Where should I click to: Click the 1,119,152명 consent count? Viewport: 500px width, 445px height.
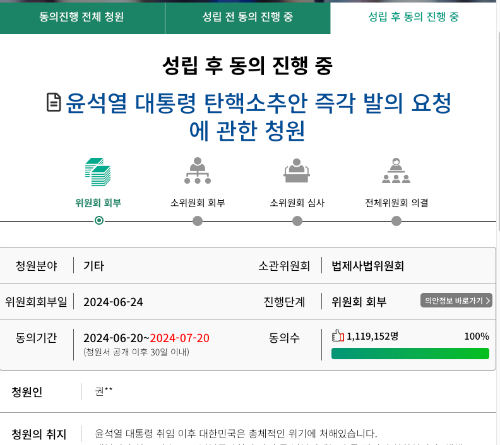372,336
